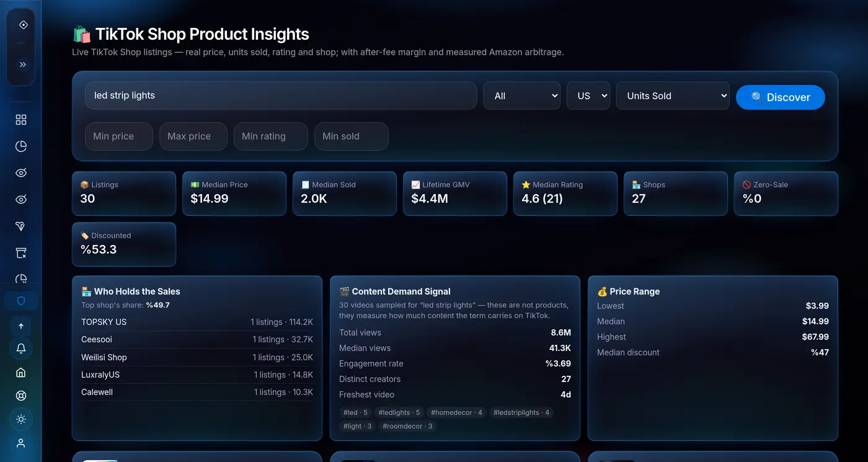Viewport: 868px width, 462px height.
Task: Select the Shops 27 stat card
Action: [676, 193]
